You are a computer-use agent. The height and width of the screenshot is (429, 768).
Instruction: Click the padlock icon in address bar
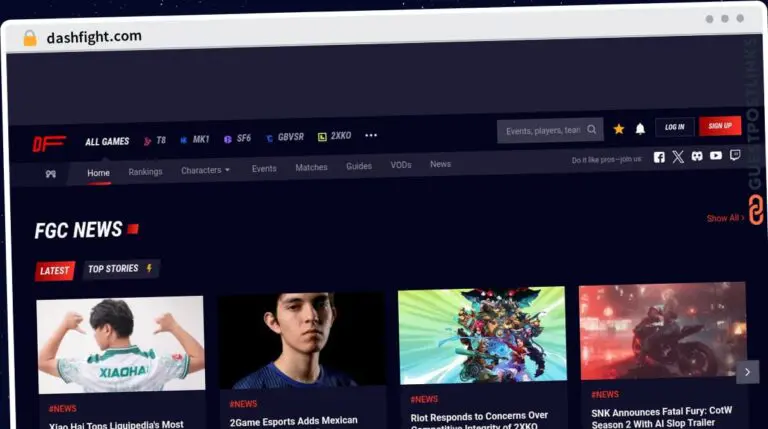pos(30,38)
